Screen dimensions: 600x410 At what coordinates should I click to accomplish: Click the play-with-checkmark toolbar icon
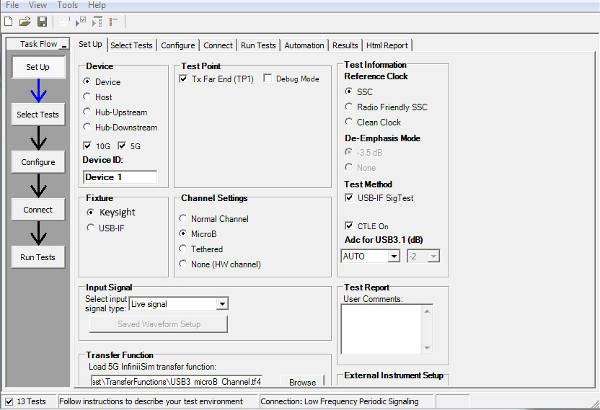(83, 21)
